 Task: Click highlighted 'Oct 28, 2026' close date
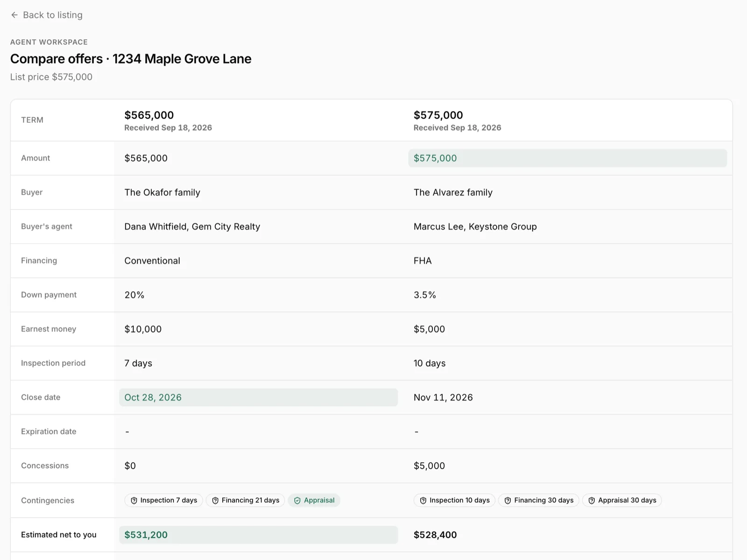click(x=259, y=398)
